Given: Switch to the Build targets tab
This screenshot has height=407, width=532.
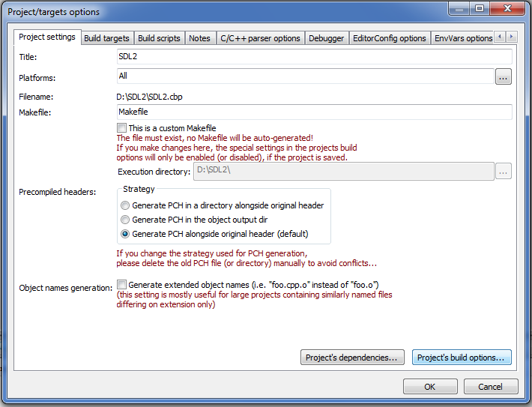Looking at the screenshot, I should tap(106, 38).
